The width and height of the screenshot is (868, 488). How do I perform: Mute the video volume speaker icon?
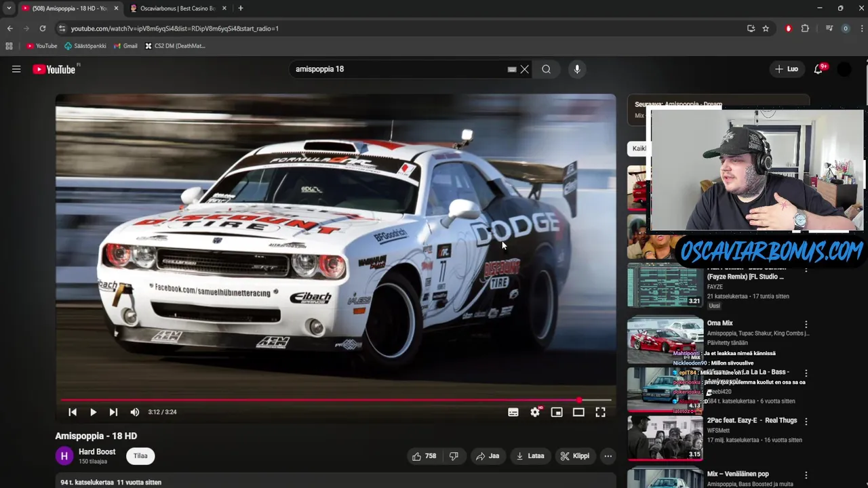point(134,412)
